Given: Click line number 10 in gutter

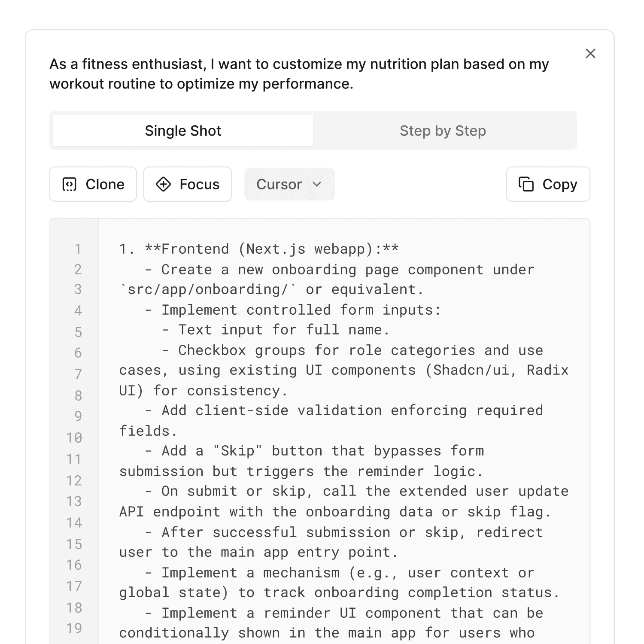Looking at the screenshot, I should [74, 438].
